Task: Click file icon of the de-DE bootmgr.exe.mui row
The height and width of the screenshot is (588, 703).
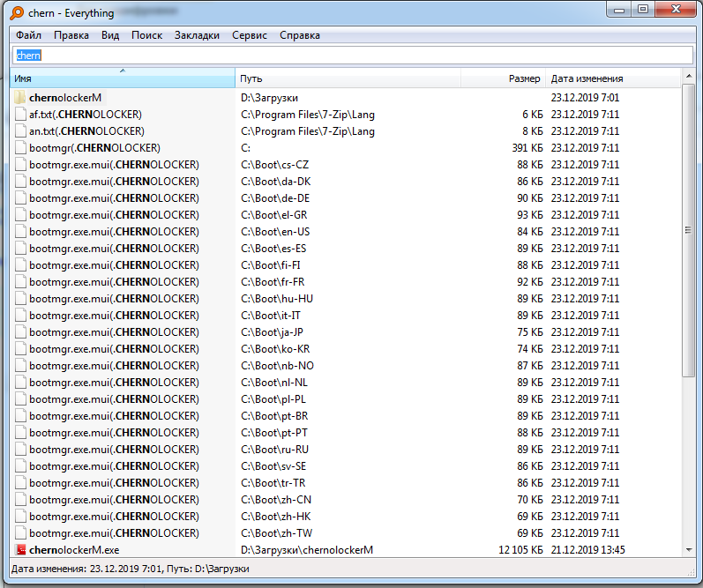Action: coord(20,197)
